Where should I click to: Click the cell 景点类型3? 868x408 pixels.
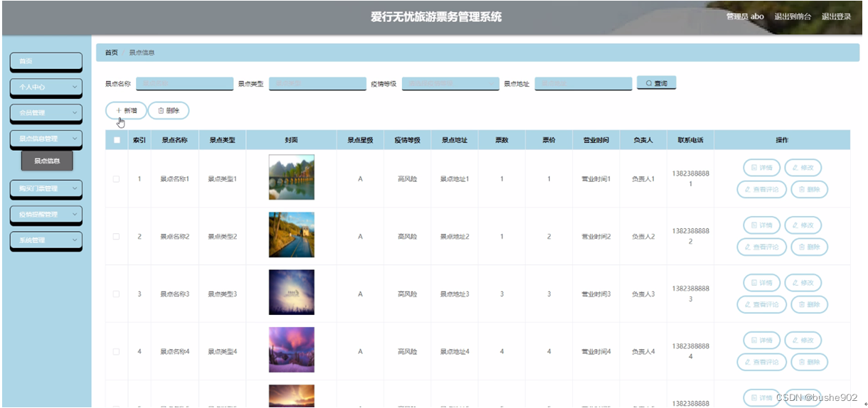point(222,294)
